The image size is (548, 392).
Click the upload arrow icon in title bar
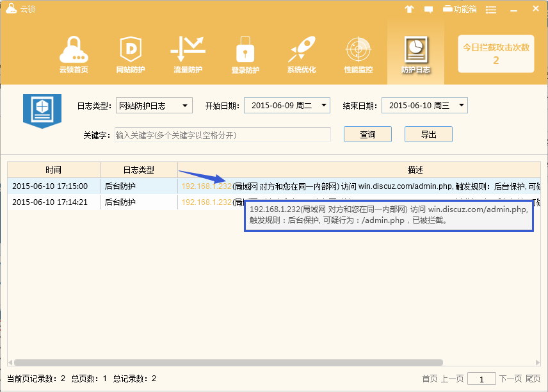[x=409, y=8]
